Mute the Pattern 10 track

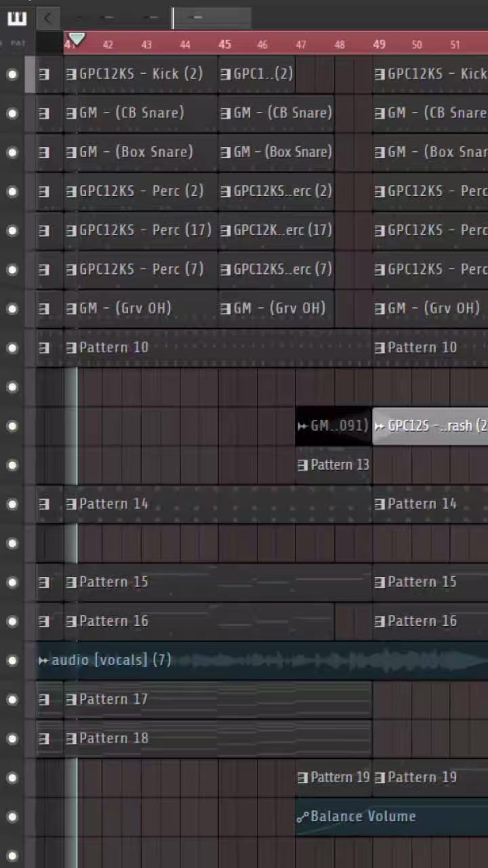point(12,348)
